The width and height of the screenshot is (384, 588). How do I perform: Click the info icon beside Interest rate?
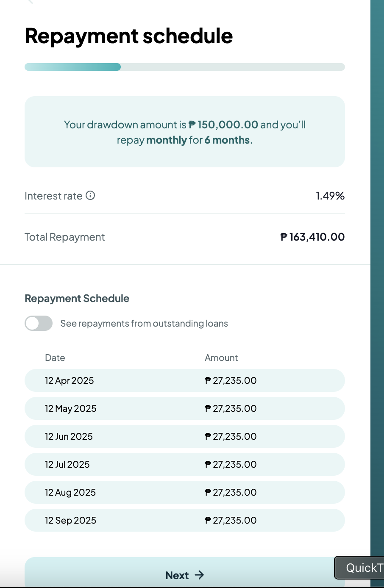coord(90,195)
